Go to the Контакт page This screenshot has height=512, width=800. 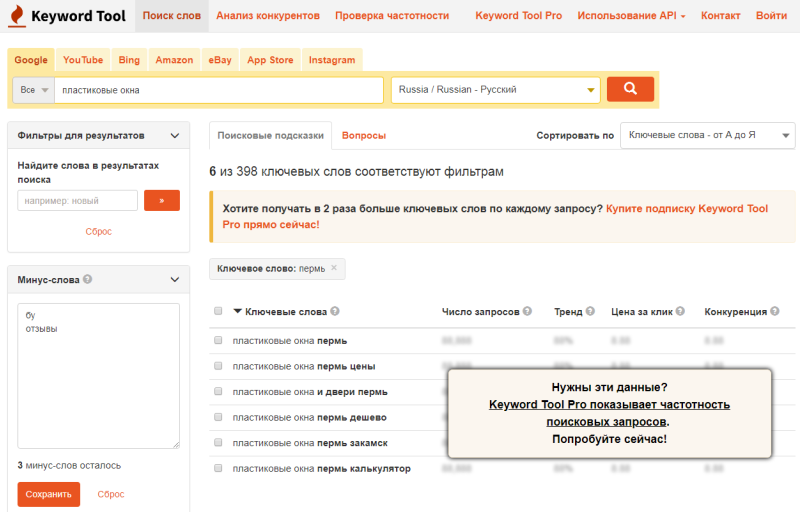point(720,16)
